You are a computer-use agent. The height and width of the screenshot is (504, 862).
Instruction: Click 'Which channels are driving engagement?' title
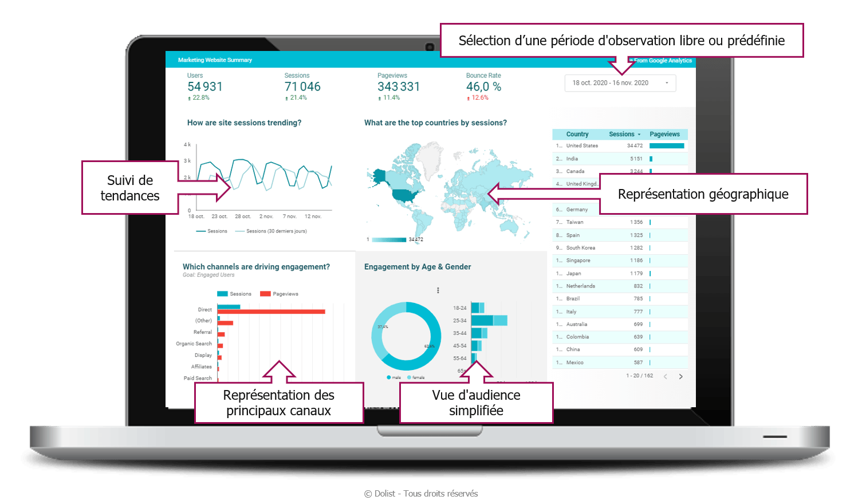tap(256, 267)
